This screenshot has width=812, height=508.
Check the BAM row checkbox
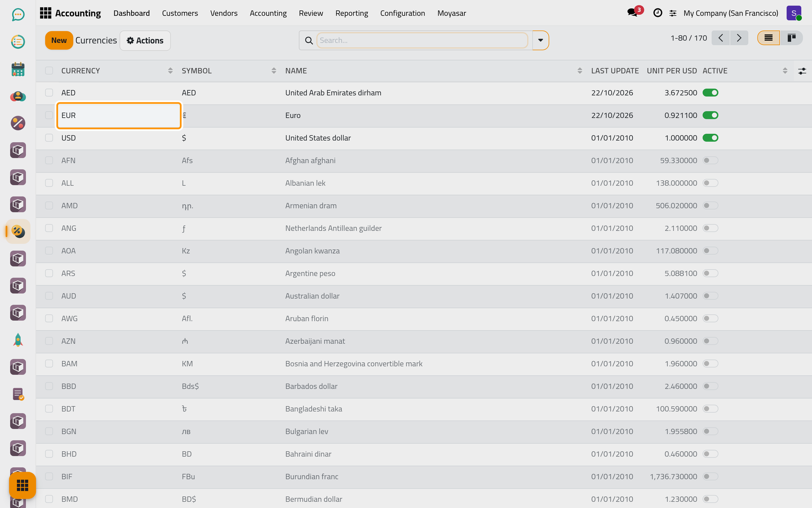click(49, 364)
